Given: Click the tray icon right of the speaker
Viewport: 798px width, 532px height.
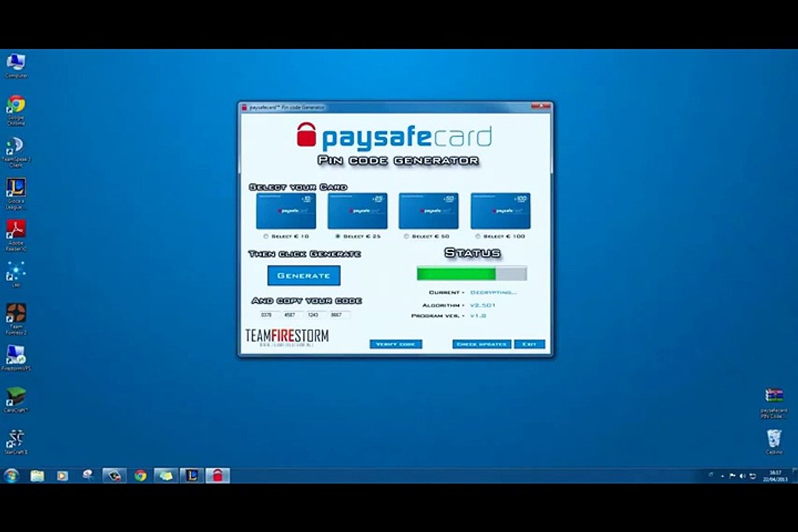Looking at the screenshot, I should (753, 476).
